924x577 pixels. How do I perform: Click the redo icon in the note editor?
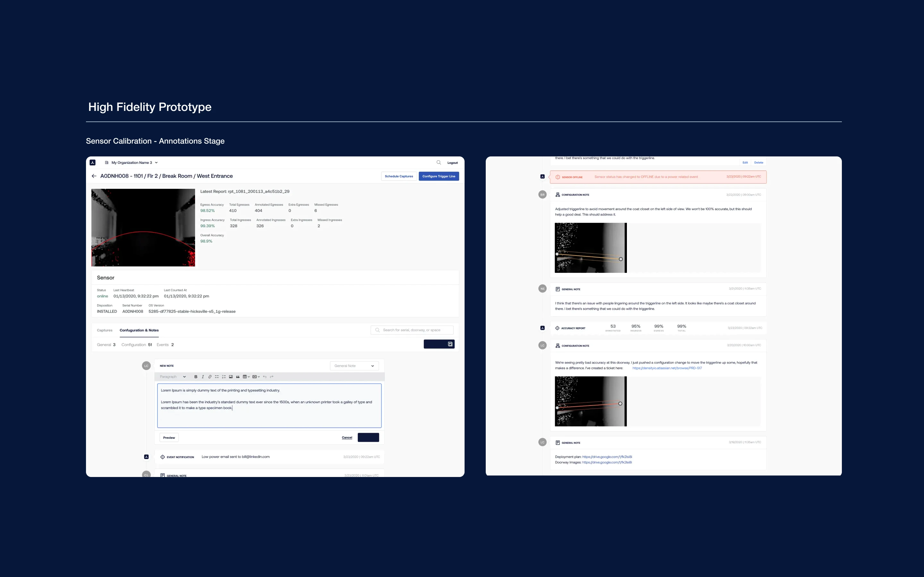(272, 377)
